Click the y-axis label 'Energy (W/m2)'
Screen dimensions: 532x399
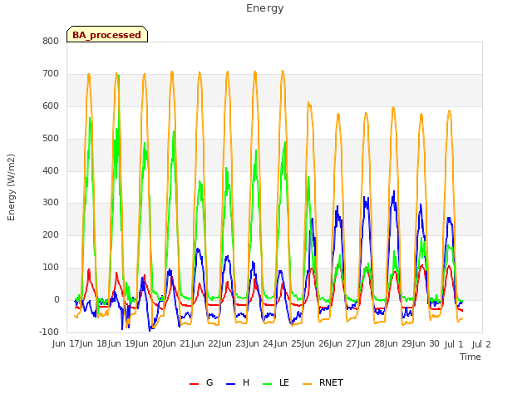11,187
